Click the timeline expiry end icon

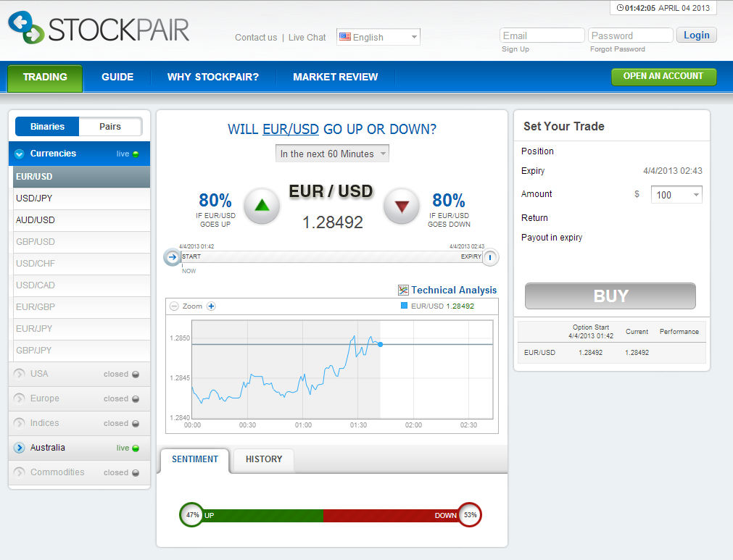click(x=490, y=257)
